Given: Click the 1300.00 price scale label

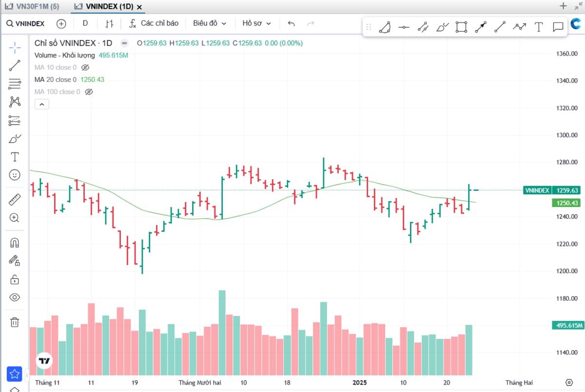Looking at the screenshot, I should [567, 135].
